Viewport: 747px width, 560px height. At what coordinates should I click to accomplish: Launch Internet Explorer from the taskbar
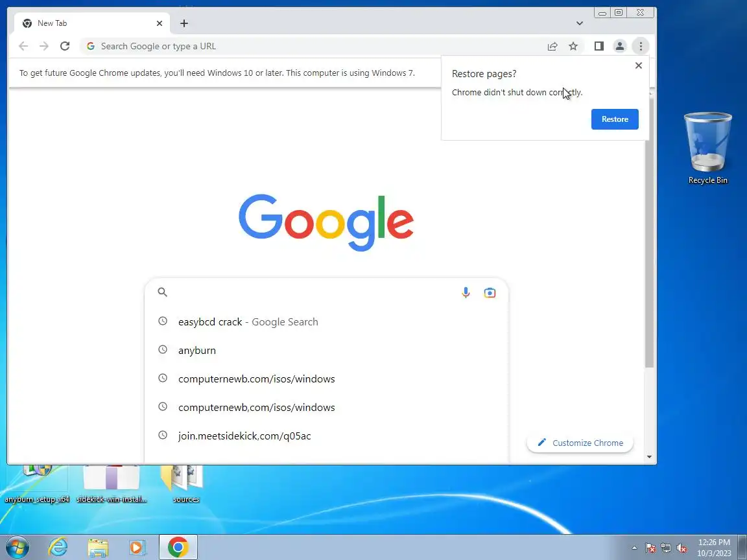coord(58,547)
